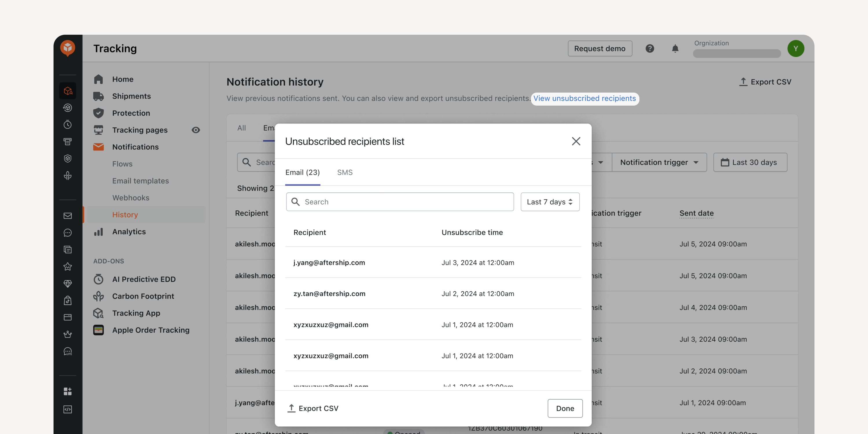Switch to the SMS tab
This screenshot has width=868, height=434.
tap(345, 172)
